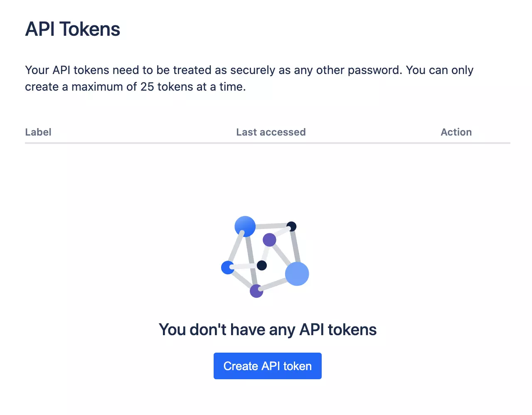Select the blue node on the illustration's left edge
Viewport: 532px width, 415px height.
pos(228,267)
